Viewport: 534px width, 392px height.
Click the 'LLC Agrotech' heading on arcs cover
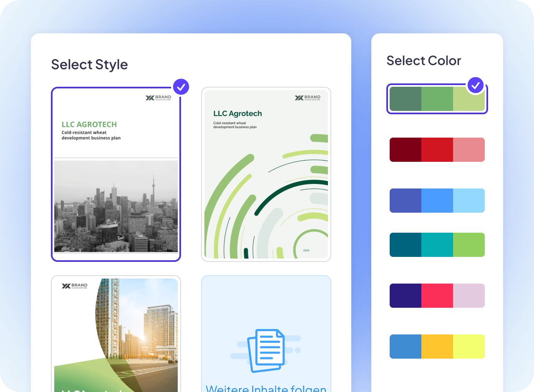[238, 113]
